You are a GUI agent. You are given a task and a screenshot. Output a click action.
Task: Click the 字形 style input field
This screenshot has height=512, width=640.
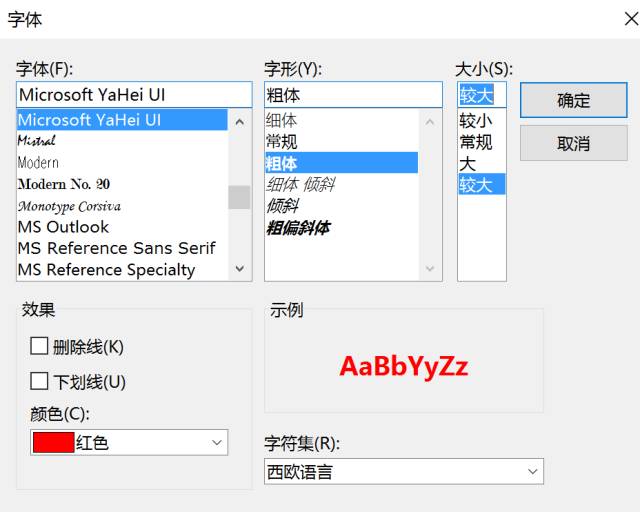(353, 95)
